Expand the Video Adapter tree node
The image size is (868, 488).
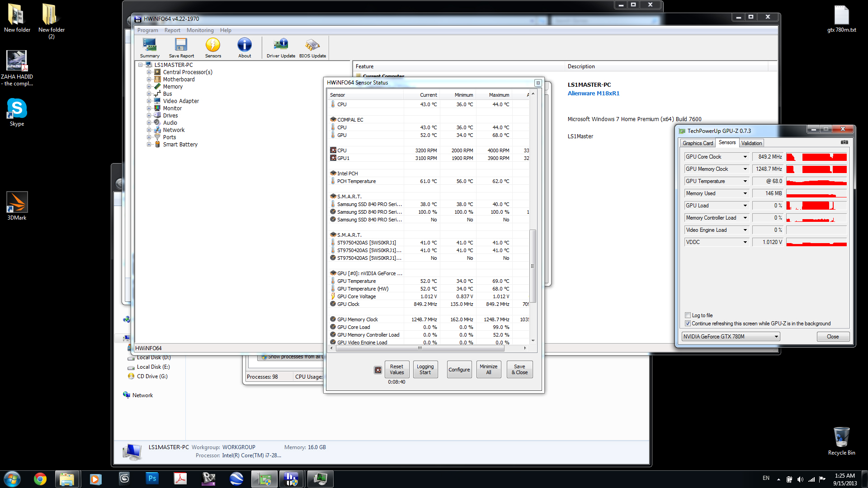[x=149, y=101]
